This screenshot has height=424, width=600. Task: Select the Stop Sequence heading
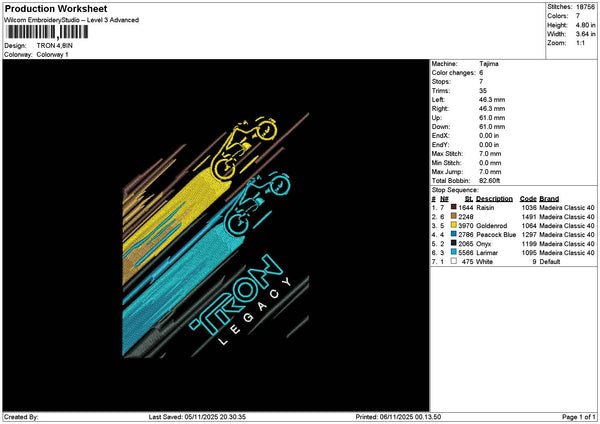click(x=455, y=190)
